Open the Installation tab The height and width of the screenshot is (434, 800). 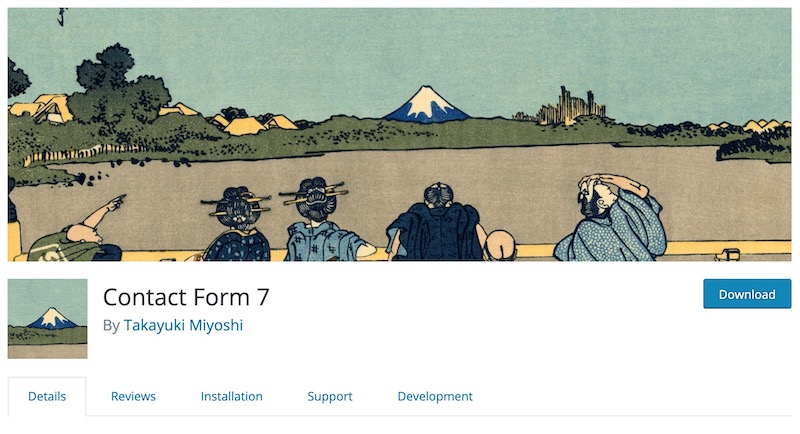tap(232, 396)
